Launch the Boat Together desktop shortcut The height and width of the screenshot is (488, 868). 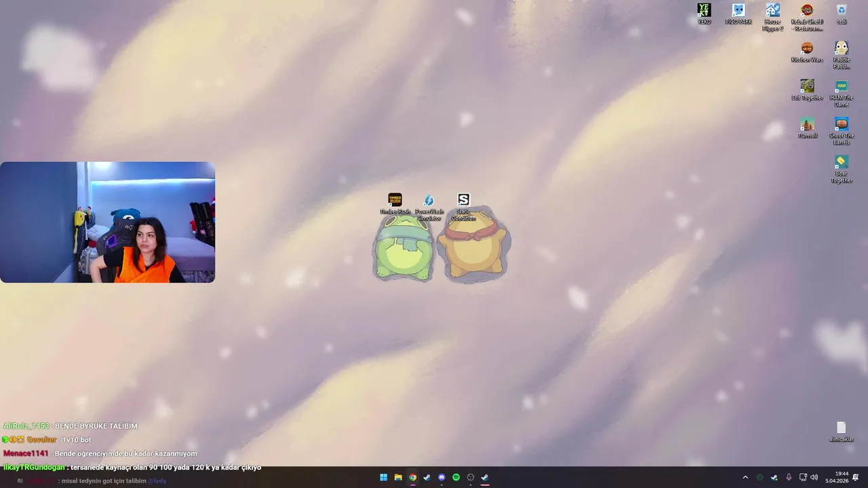click(842, 169)
